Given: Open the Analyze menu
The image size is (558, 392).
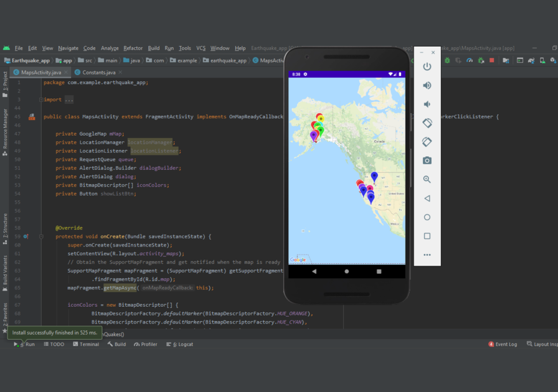Looking at the screenshot, I should (x=110, y=48).
